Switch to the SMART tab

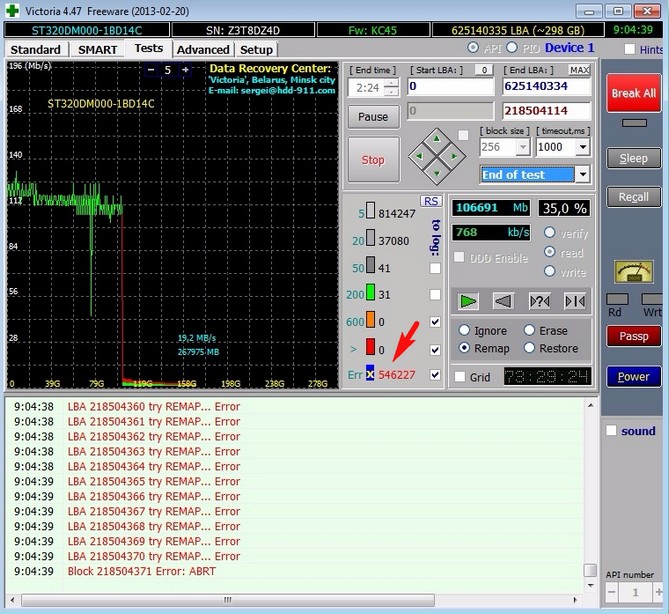(98, 49)
